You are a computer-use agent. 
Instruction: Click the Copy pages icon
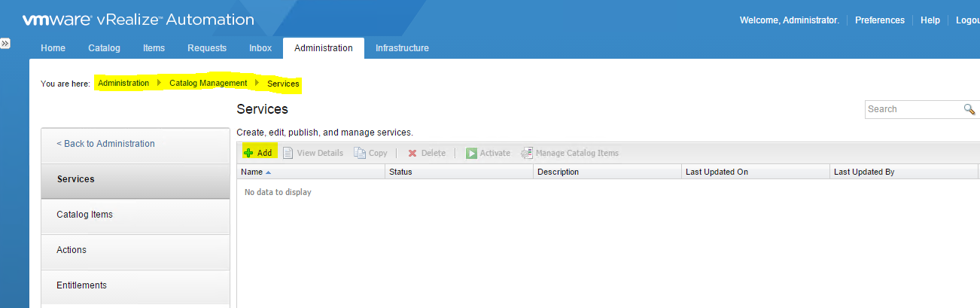pos(360,153)
